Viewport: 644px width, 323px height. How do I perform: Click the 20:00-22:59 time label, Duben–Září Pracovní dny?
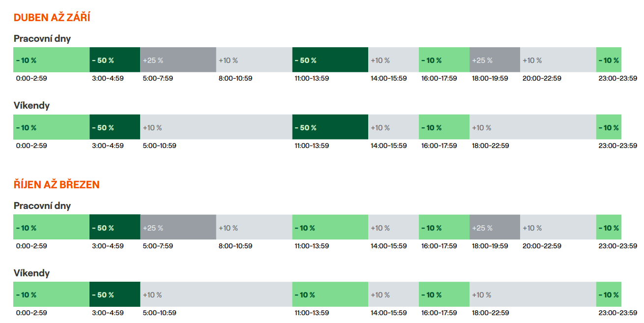click(x=542, y=78)
